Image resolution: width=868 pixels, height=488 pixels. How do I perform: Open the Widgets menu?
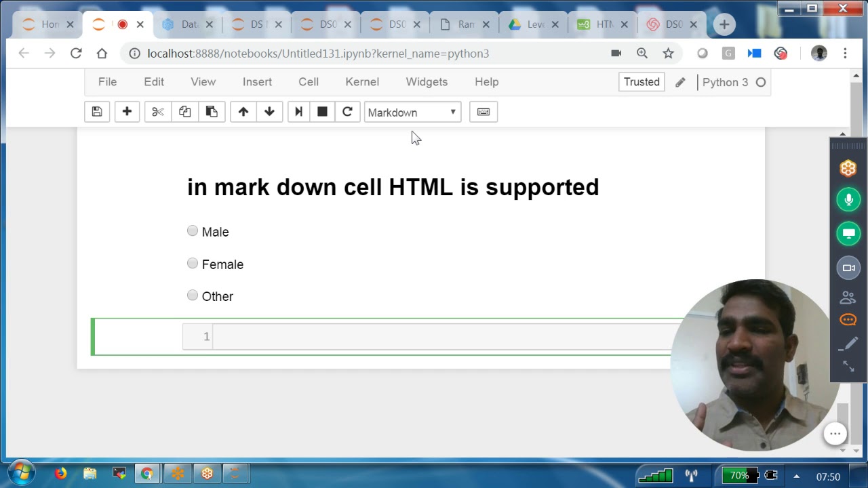tap(427, 82)
